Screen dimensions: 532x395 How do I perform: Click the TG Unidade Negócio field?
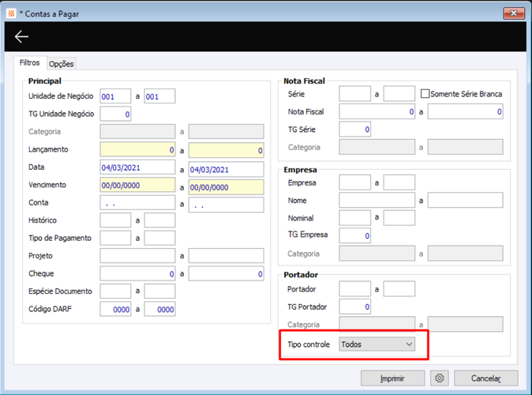(x=115, y=114)
